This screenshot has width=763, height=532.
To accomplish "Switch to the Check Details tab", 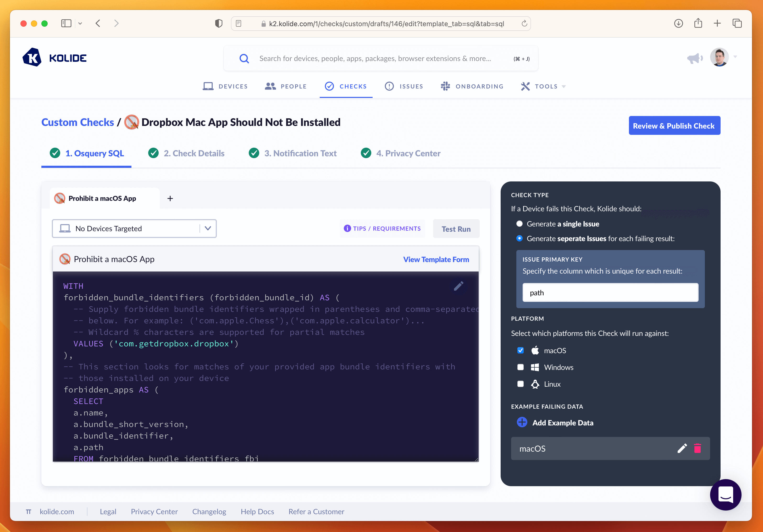I will pyautogui.click(x=194, y=153).
